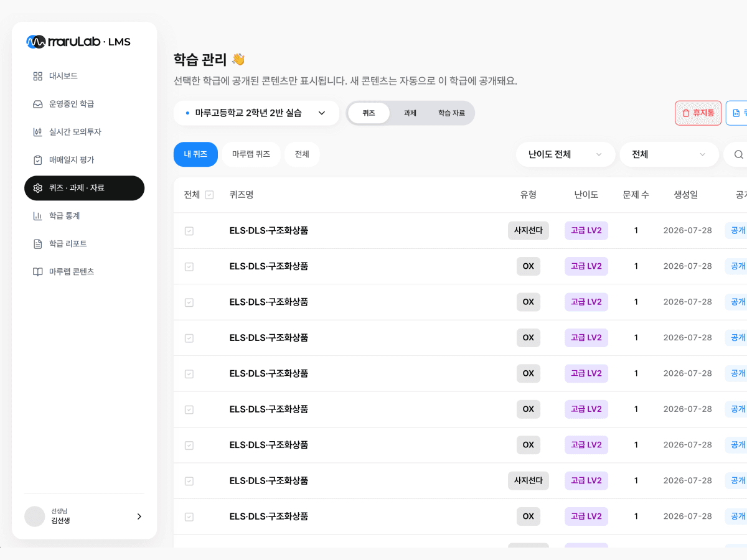The width and height of the screenshot is (747, 560).
Task: Click the 공개 status badge in first row
Action: [737, 230]
